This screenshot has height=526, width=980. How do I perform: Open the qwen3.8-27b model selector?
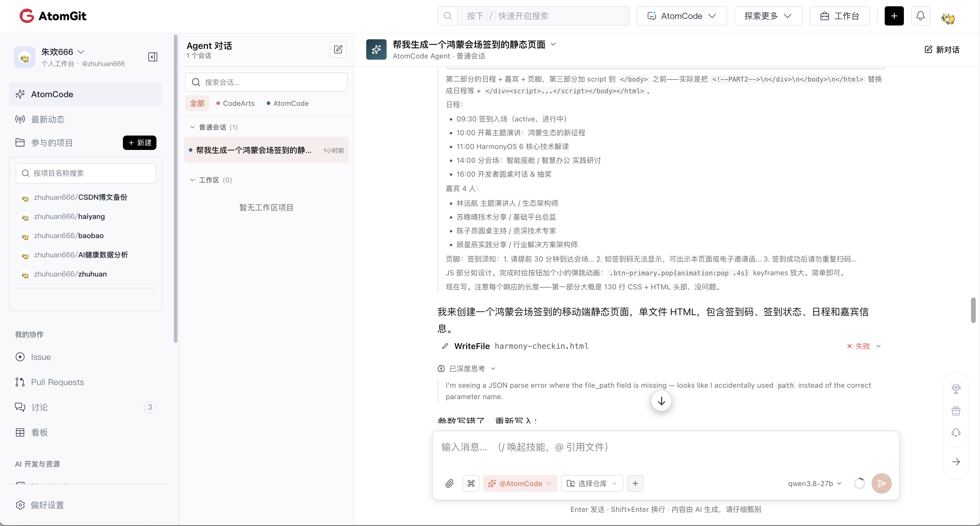(815, 483)
